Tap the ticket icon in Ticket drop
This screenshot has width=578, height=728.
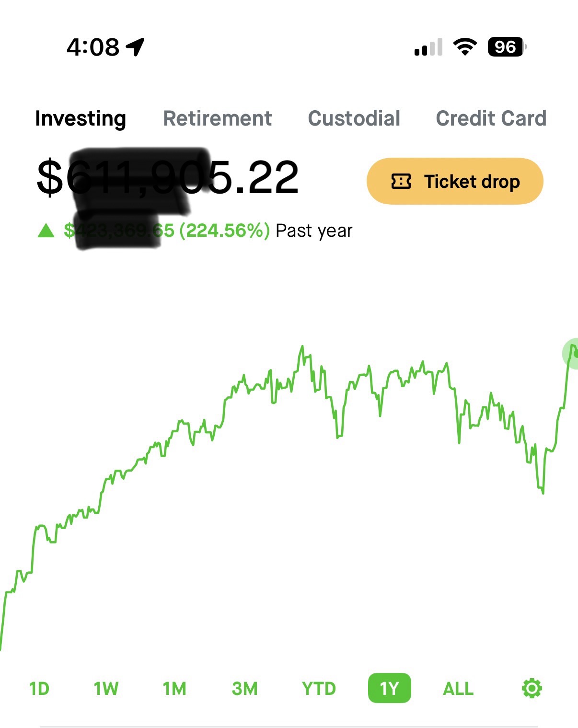pos(401,182)
